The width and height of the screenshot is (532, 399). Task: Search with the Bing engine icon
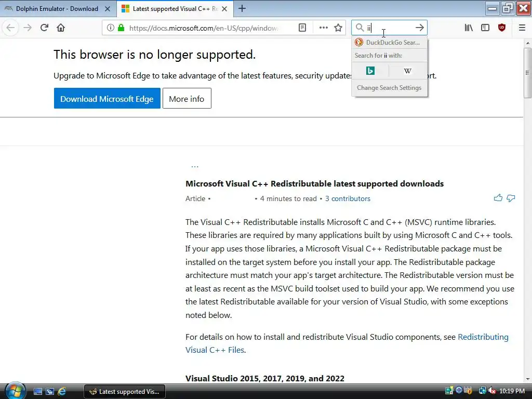point(370,71)
